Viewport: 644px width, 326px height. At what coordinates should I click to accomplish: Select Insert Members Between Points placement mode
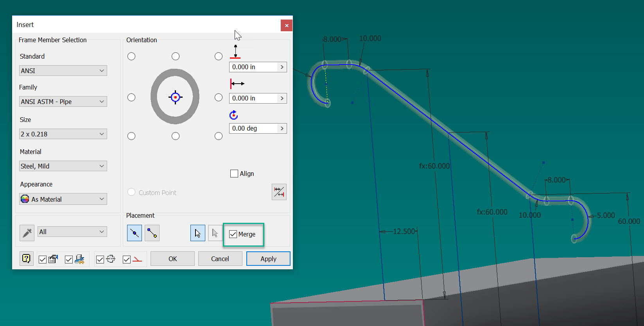[x=152, y=233]
